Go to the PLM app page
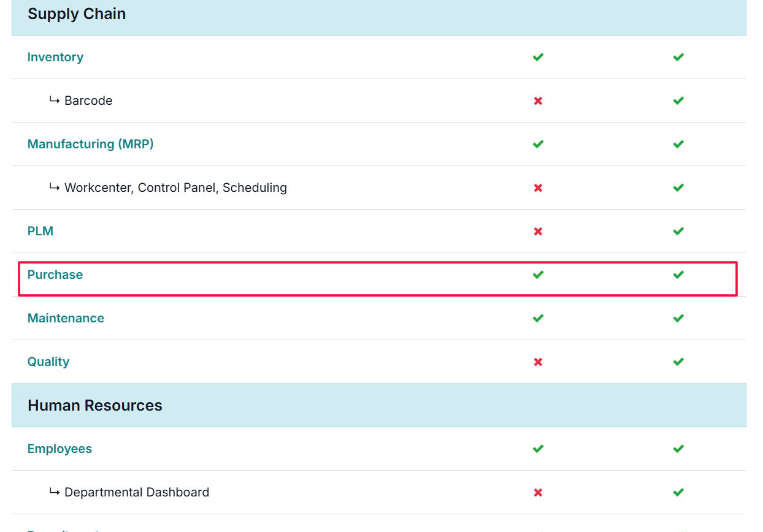The height and width of the screenshot is (532, 763). coord(40,231)
